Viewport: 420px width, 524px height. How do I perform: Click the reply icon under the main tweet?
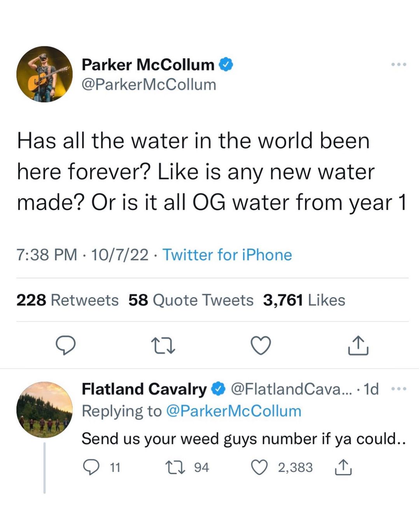65,345
